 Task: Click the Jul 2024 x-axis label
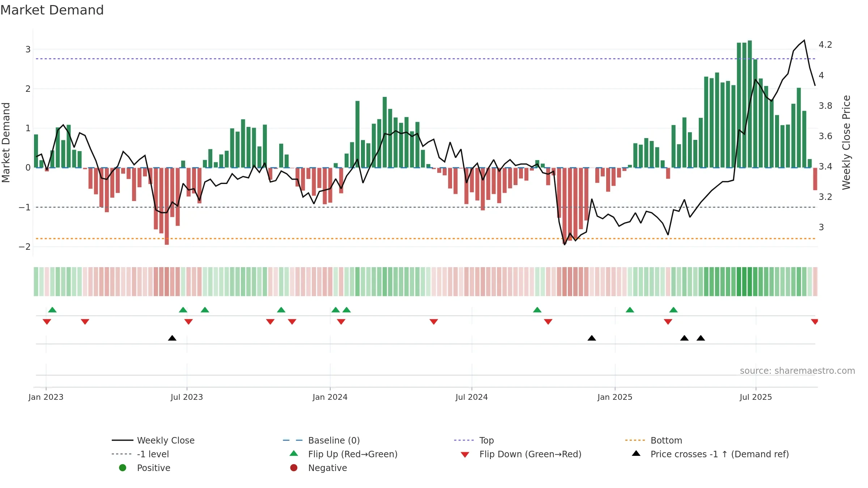tap(472, 397)
